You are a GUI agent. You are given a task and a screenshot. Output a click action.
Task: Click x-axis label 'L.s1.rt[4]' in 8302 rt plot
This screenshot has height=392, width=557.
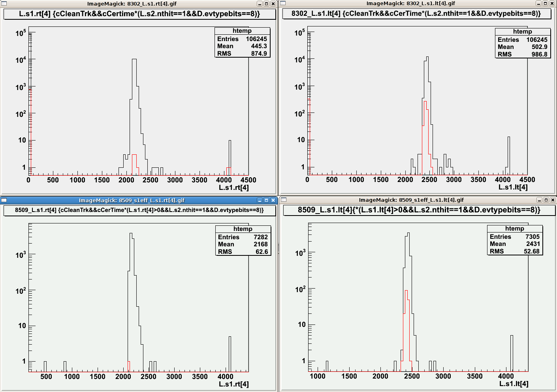(234, 188)
